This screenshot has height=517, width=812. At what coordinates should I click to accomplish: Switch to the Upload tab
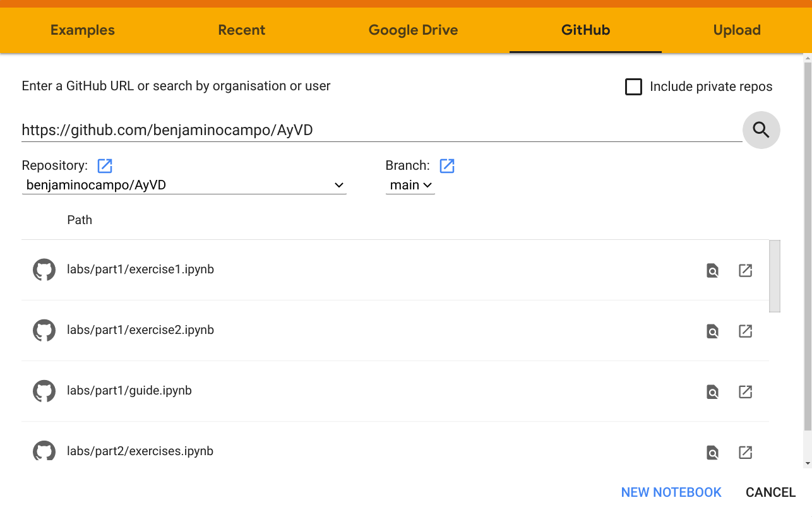point(737,30)
